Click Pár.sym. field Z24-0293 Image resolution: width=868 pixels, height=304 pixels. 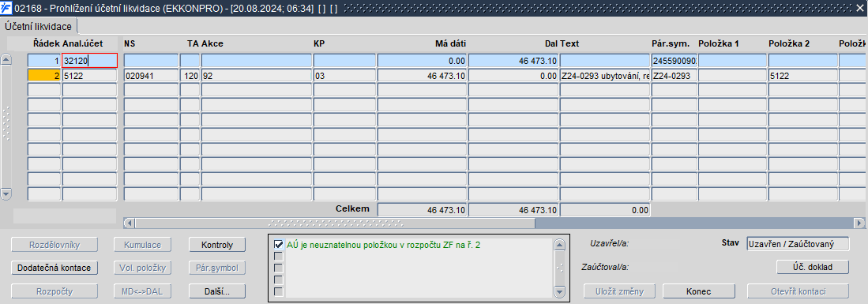pyautogui.click(x=674, y=75)
